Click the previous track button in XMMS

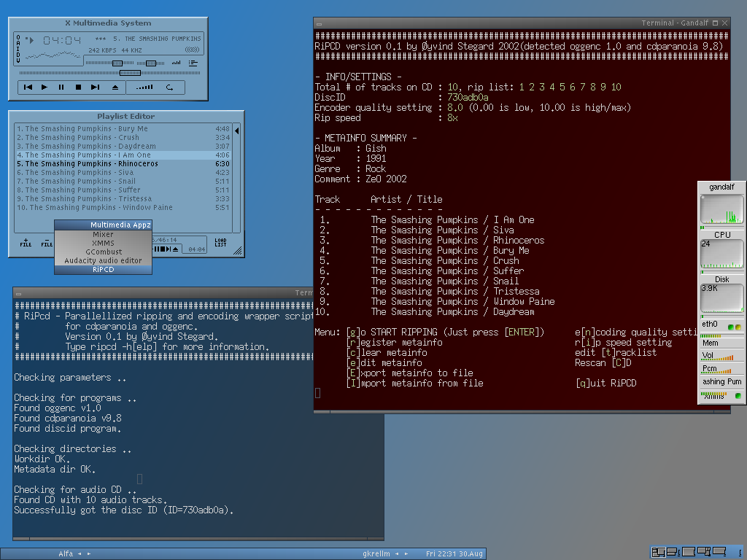click(x=28, y=87)
